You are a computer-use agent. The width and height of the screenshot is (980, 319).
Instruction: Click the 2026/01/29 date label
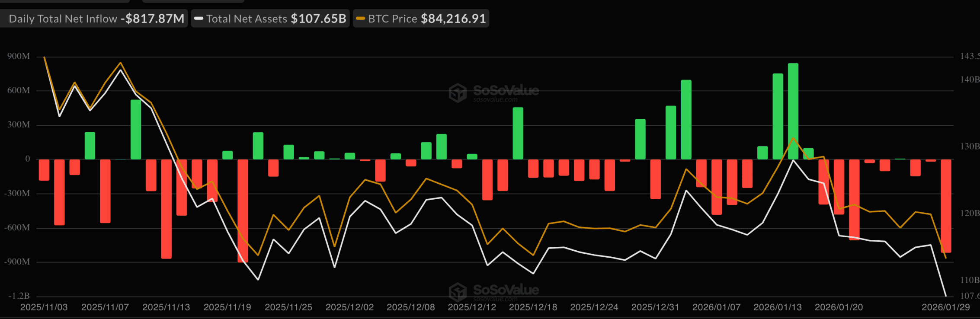coord(945,307)
